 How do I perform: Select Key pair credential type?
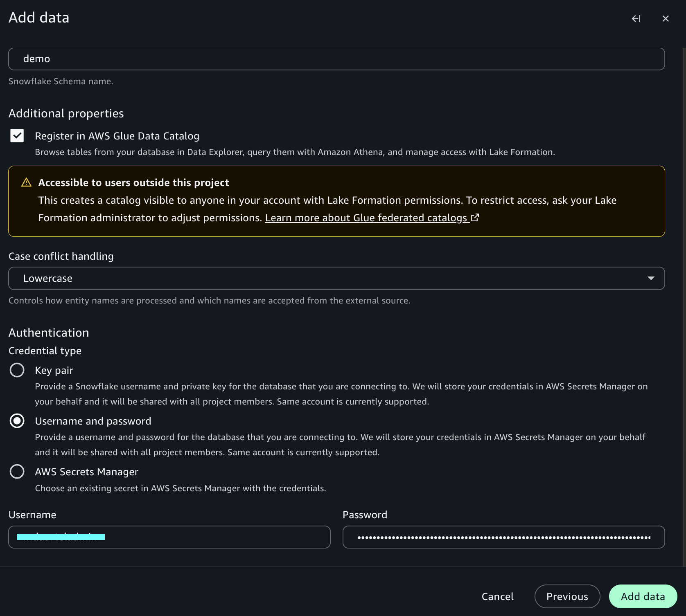tap(17, 370)
